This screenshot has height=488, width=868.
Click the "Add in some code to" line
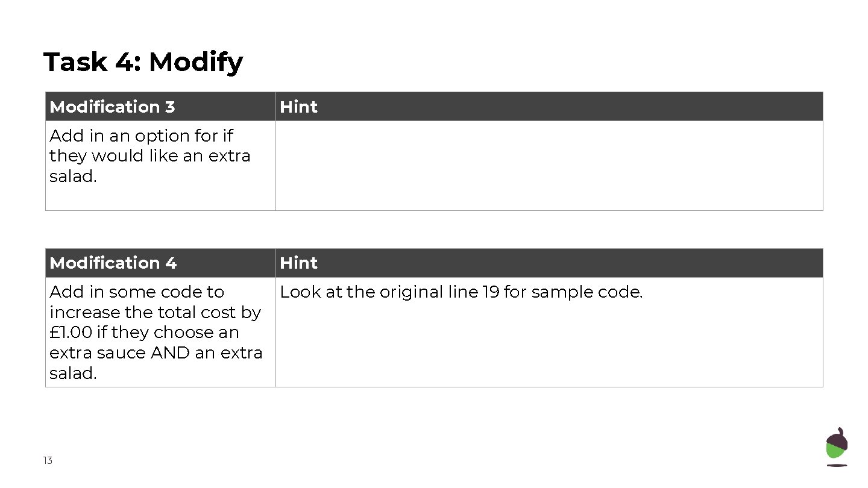[137, 292]
